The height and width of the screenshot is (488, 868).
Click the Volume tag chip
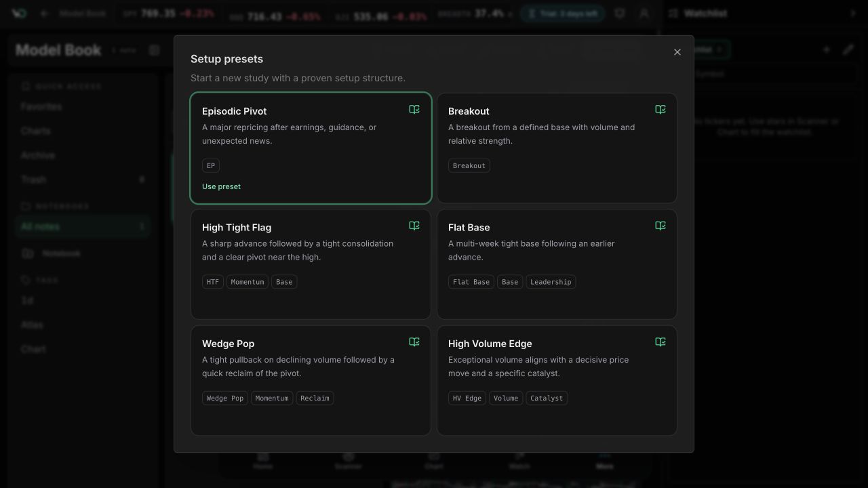click(x=506, y=399)
